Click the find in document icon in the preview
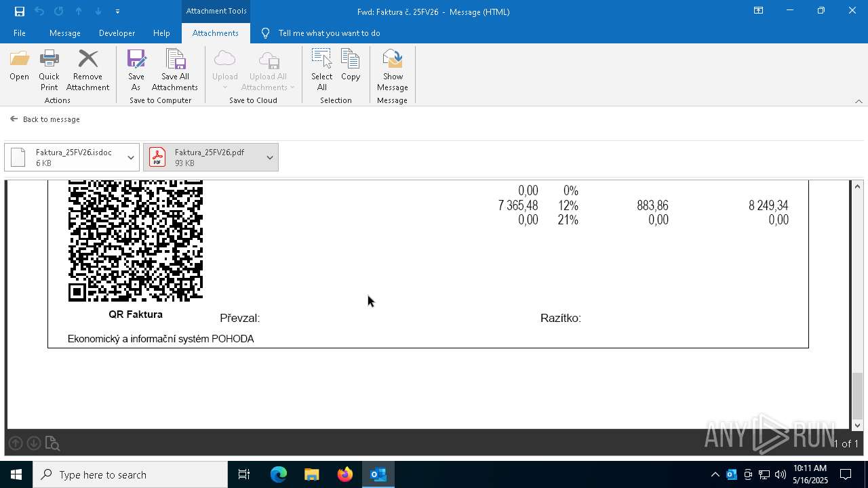This screenshot has height=488, width=868. (52, 443)
